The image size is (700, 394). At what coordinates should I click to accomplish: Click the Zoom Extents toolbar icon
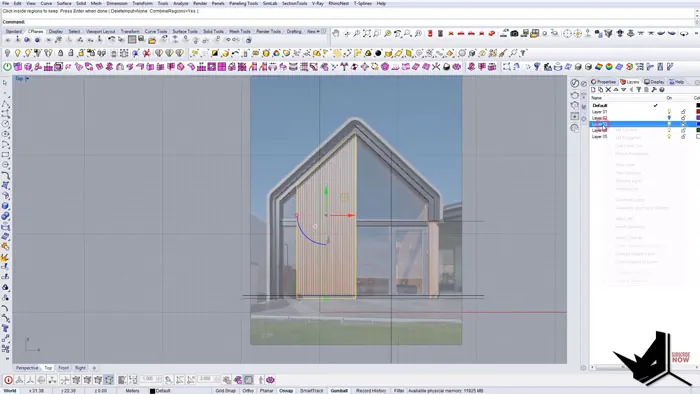click(x=367, y=33)
